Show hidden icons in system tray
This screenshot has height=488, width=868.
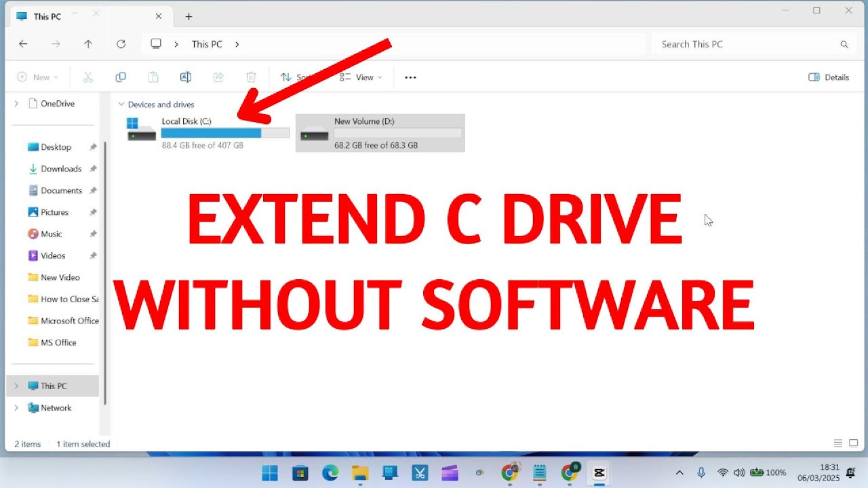pos(679,472)
